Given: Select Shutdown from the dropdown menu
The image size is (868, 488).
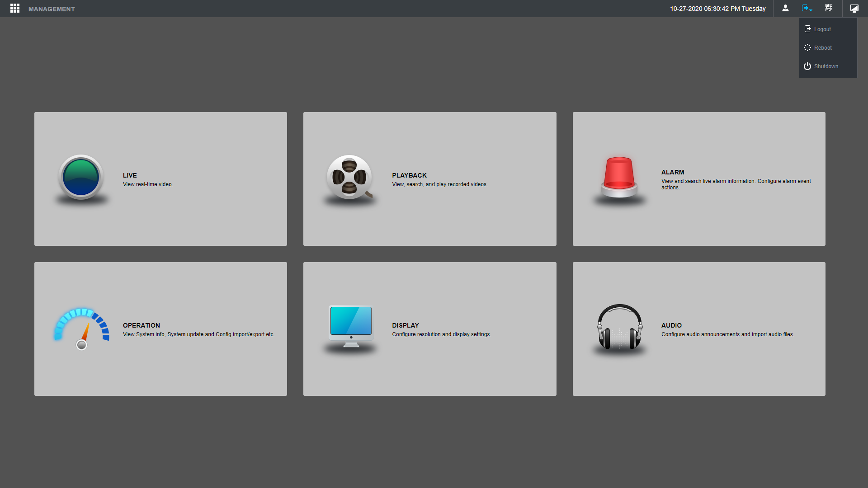Looking at the screenshot, I should [x=828, y=66].
